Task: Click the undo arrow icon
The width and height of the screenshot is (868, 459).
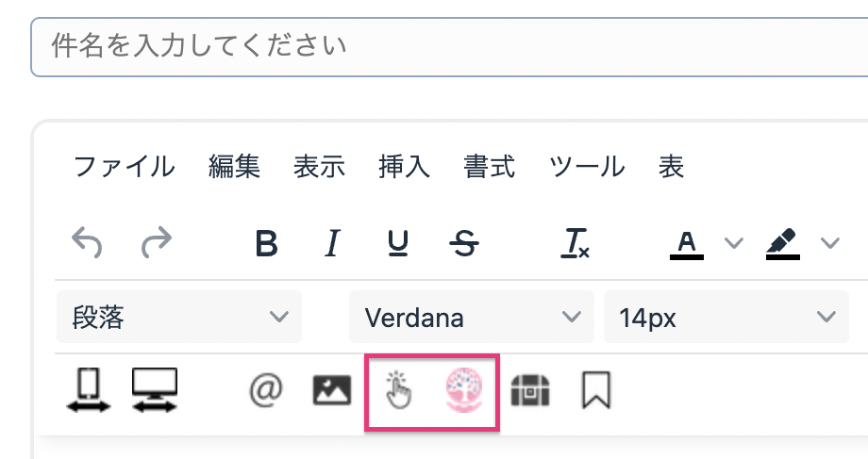Action: tap(88, 244)
